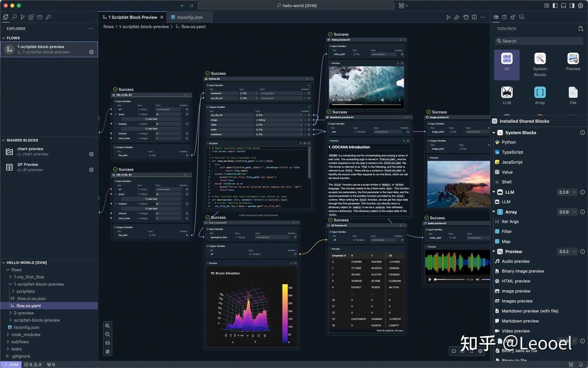Screen dimensions: 588x368
Task: Click the Toolpack search field
Action: (539, 41)
